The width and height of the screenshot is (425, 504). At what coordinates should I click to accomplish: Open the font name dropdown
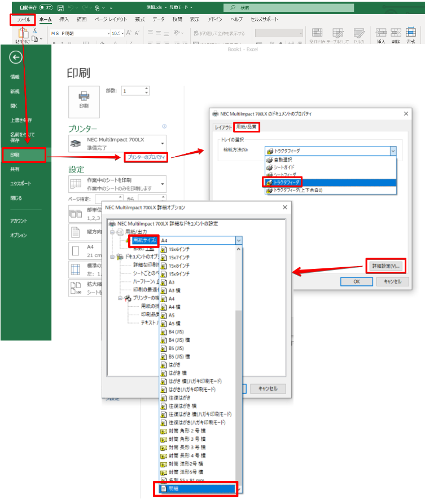[108, 33]
